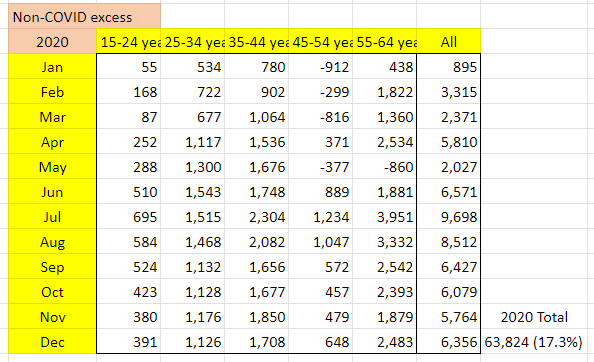This screenshot has width=594, height=362.
Task: Select the Oct row label
Action: (x=52, y=292)
